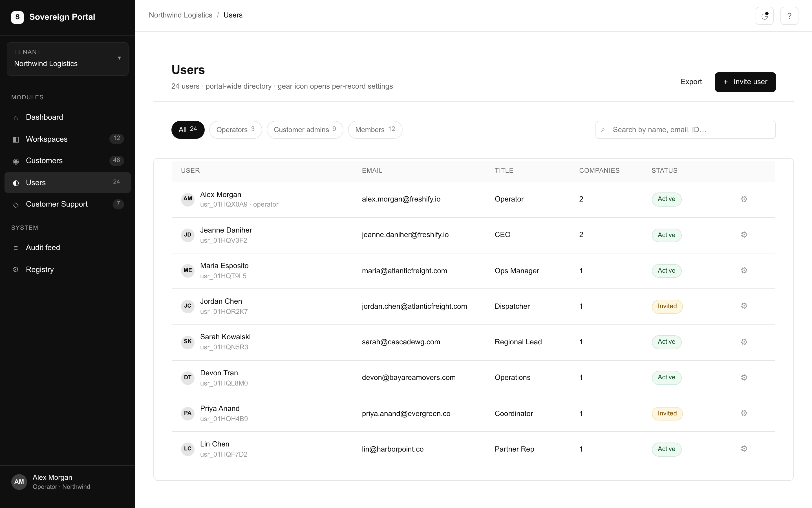Click Northwind Logistics breadcrumb link
The width and height of the screenshot is (812, 508).
[180, 15]
